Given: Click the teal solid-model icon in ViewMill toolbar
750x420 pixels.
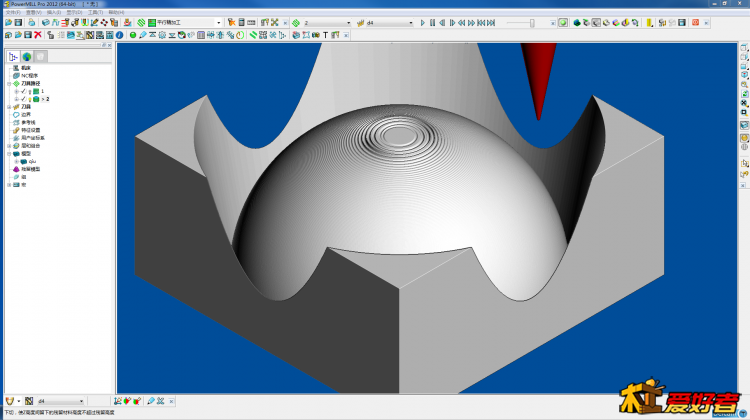Looking at the screenshot, I should click(x=577, y=22).
